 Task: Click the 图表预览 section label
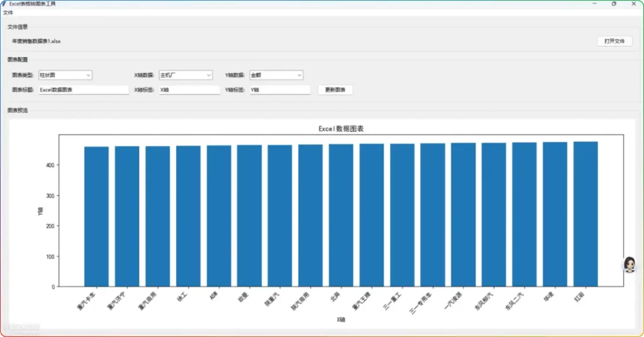(x=17, y=111)
